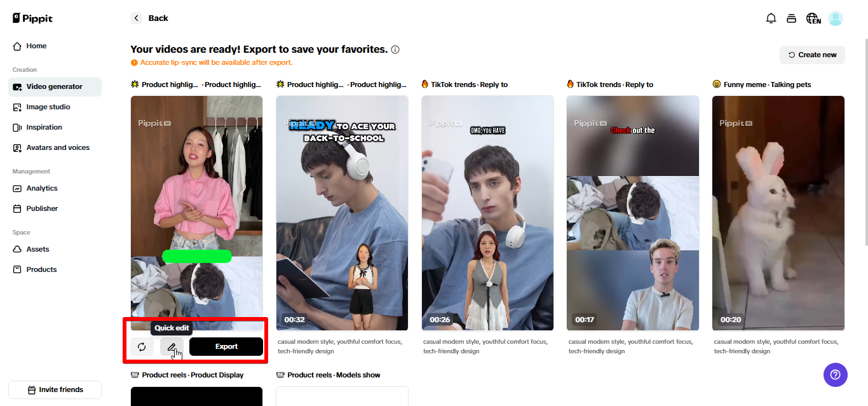The height and width of the screenshot is (406, 868).
Task: Open the Talking pets rabbit video
Action: (778, 213)
